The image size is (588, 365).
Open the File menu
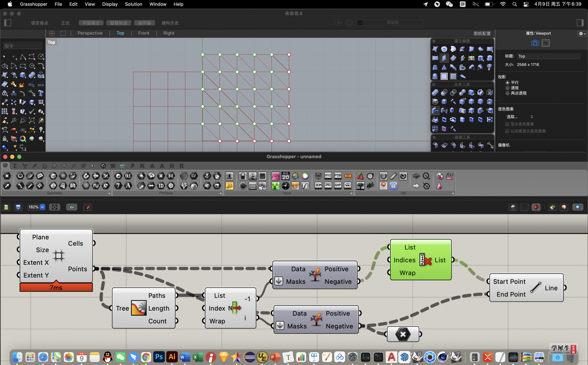coord(58,4)
